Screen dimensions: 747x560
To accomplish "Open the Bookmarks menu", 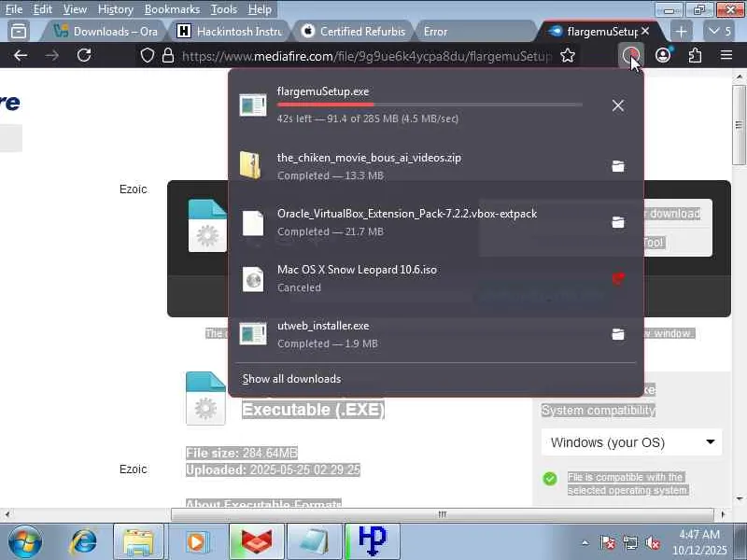I will (172, 9).
